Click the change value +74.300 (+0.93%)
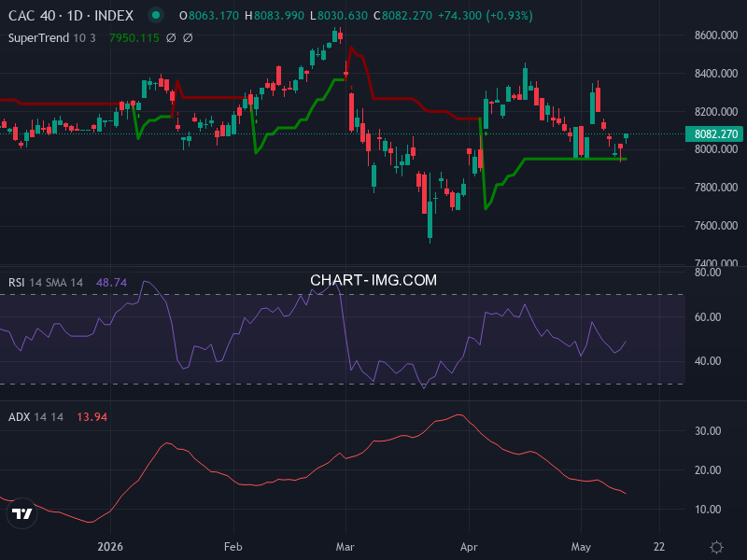The height and width of the screenshot is (560, 747). [485, 16]
